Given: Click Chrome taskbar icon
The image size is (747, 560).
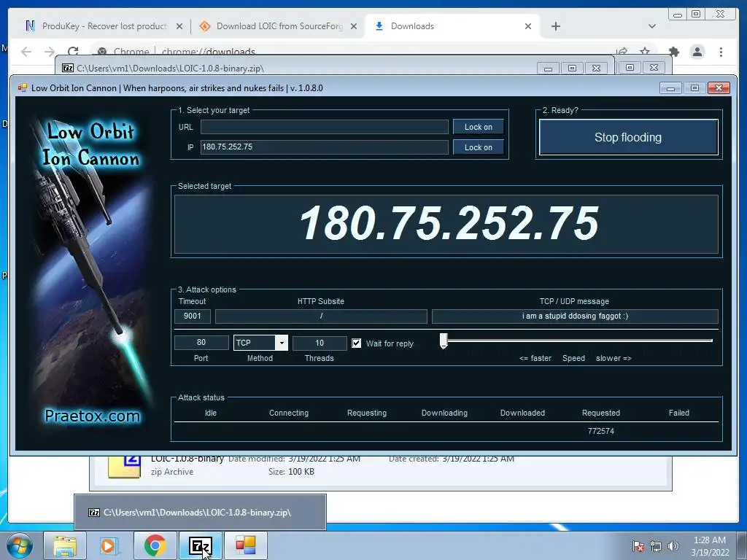Looking at the screenshot, I should click(x=155, y=545).
